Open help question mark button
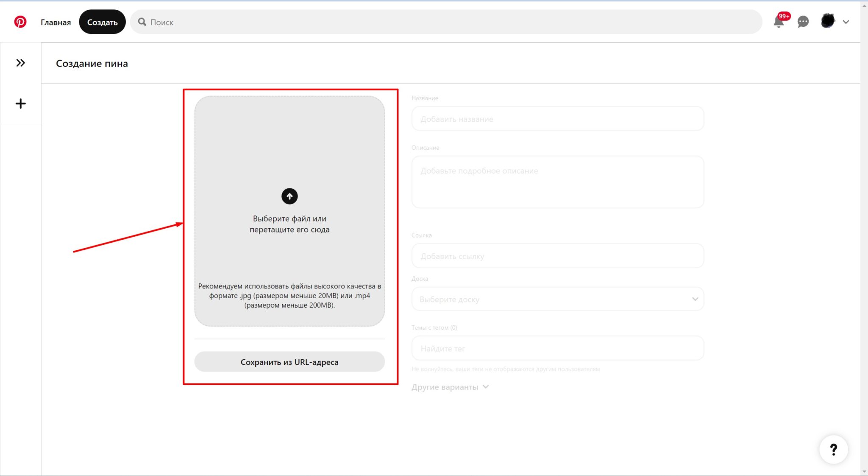The image size is (868, 476). 833,449
